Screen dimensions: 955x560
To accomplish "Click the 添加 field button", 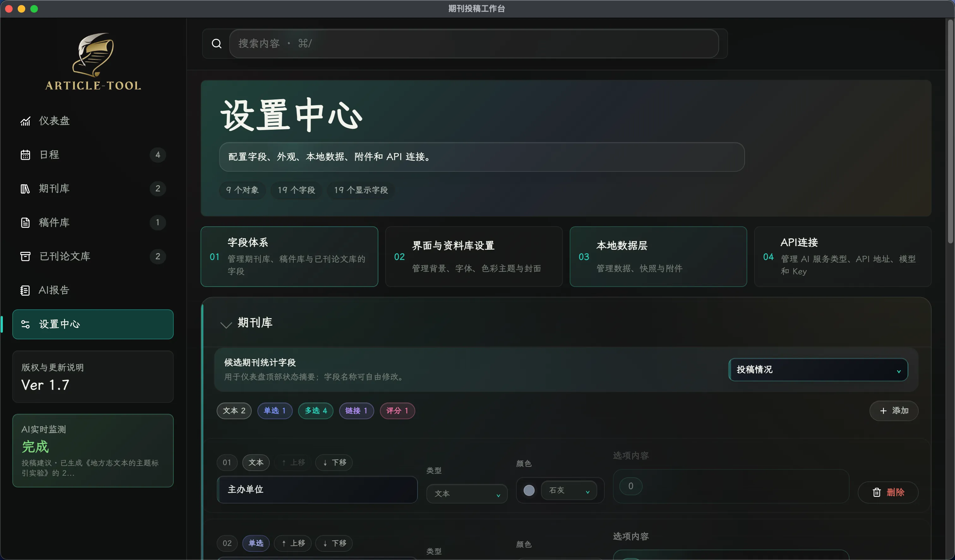I will point(894,411).
